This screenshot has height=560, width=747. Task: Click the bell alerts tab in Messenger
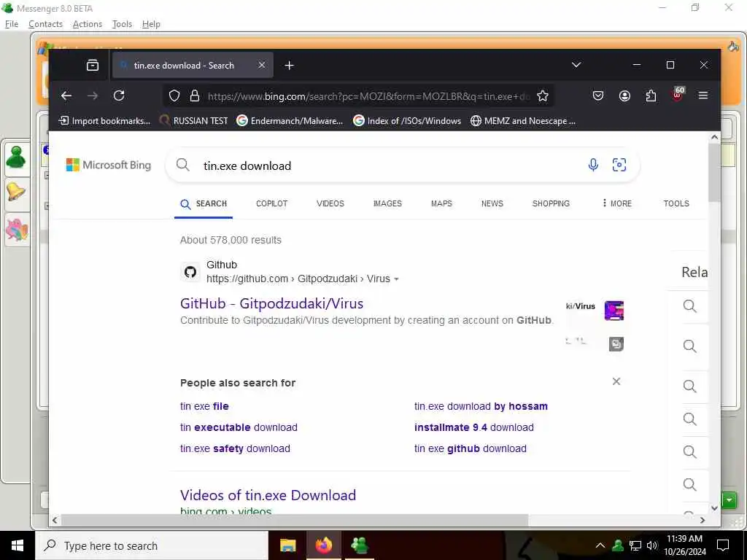point(17,192)
